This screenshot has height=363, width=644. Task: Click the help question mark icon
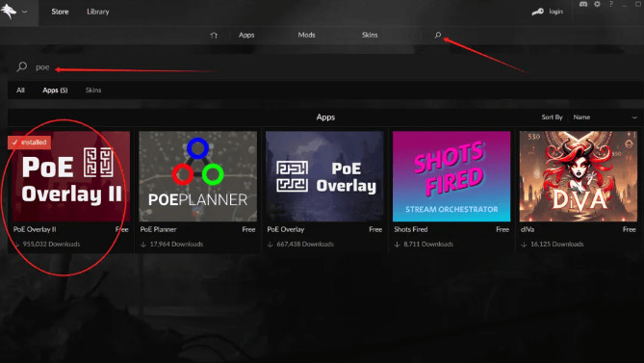click(611, 4)
